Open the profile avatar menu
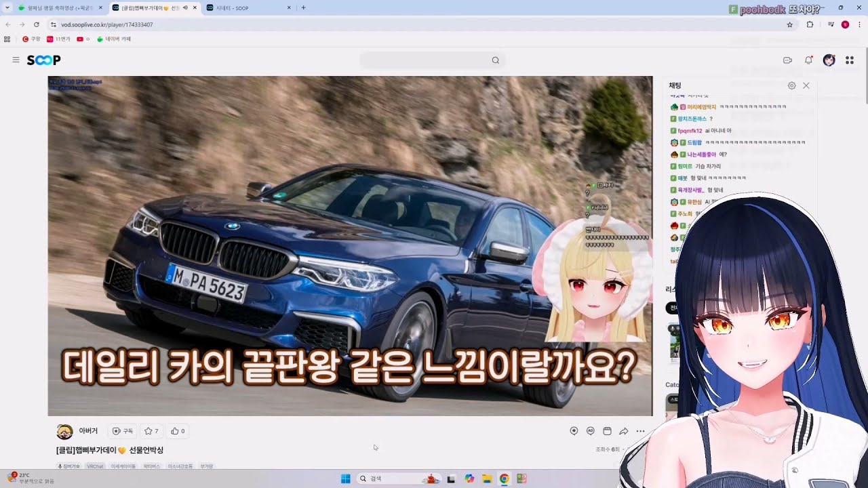This screenshot has height=488, width=868. pos(829,60)
